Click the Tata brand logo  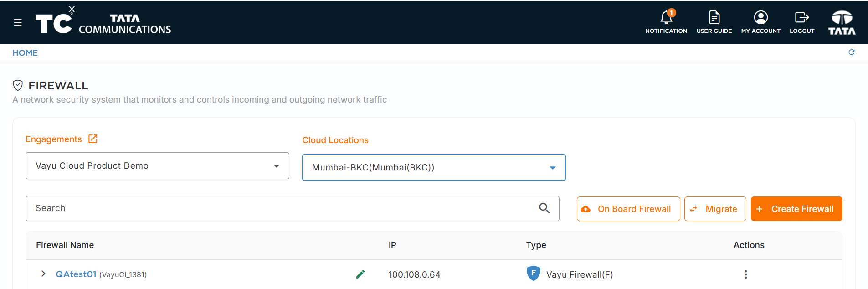(842, 22)
